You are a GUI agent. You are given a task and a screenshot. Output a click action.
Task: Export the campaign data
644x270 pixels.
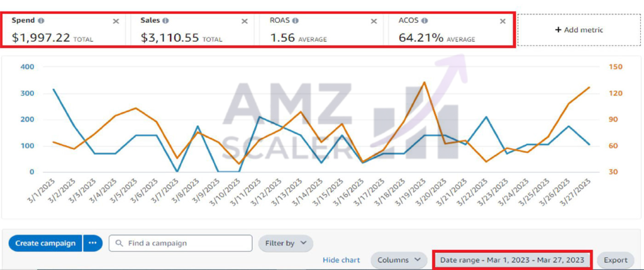coord(615,260)
